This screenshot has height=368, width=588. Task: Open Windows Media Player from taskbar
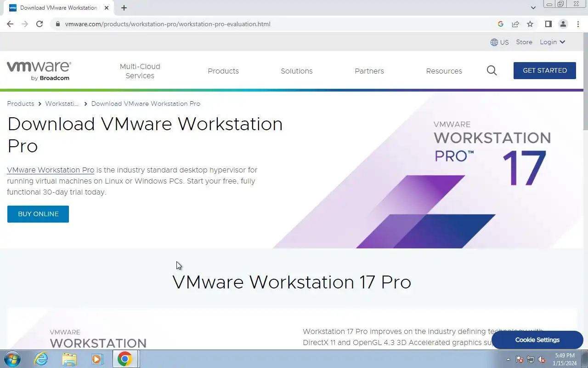97,359
